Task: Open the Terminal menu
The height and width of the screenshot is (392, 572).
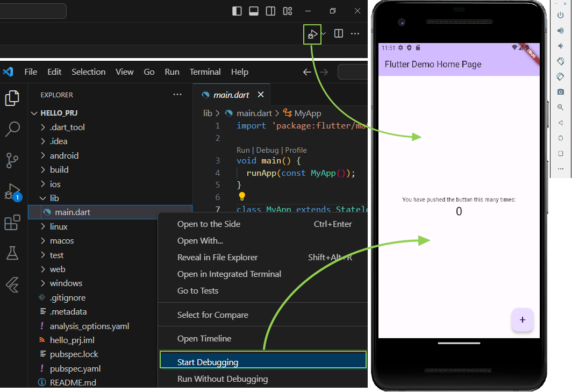Action: click(205, 72)
